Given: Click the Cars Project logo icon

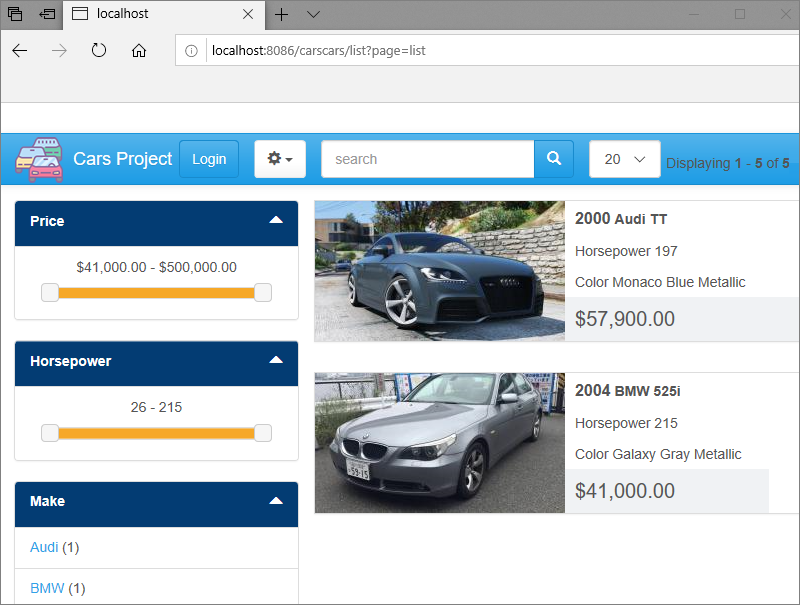Looking at the screenshot, I should tap(39, 160).
